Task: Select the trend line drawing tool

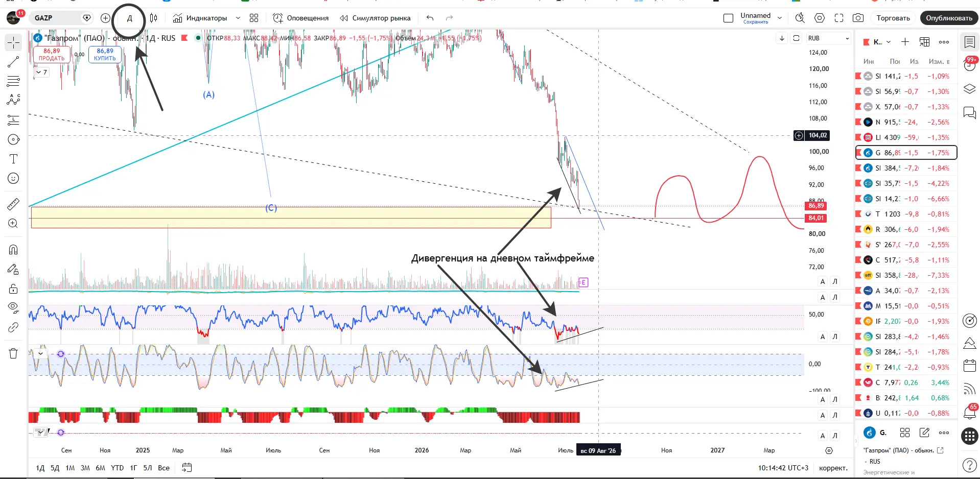Action: coord(13,62)
